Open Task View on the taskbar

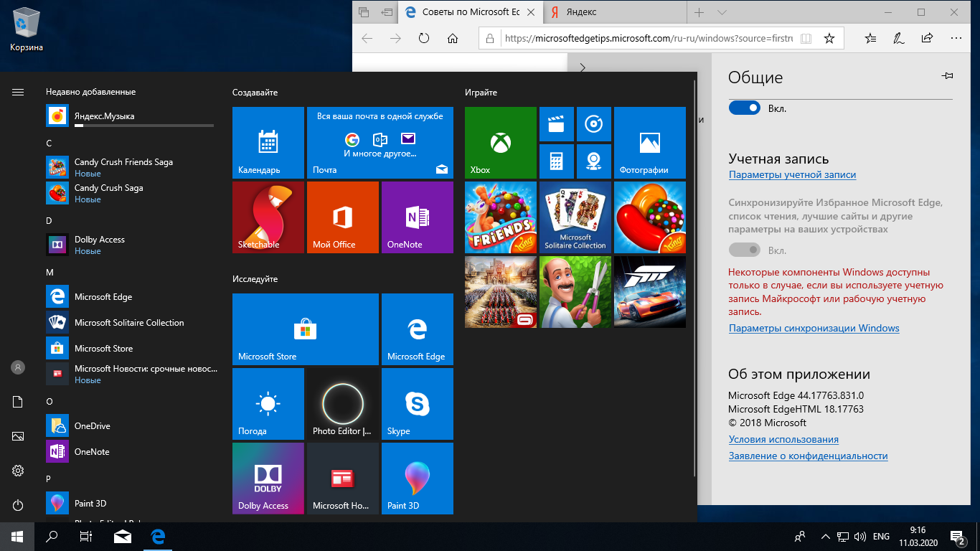86,536
